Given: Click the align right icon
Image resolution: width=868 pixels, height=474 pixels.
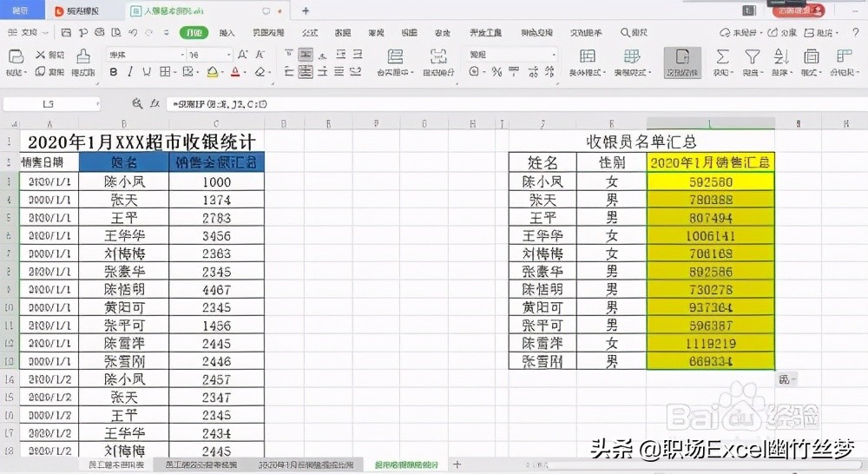Looking at the screenshot, I should tap(323, 71).
